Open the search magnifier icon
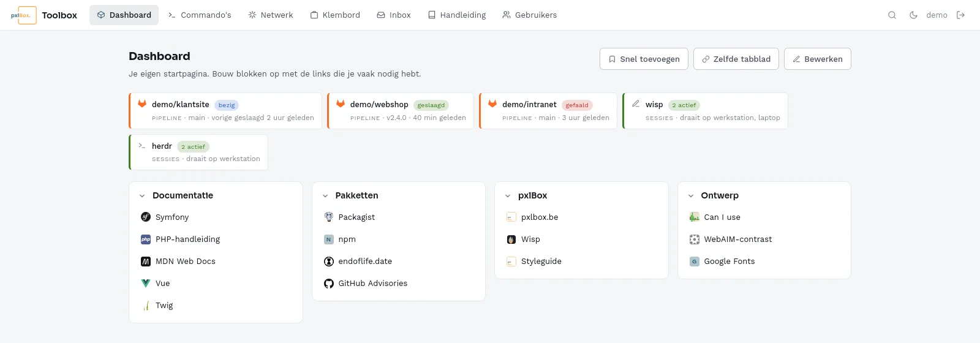This screenshot has width=980, height=343. pyautogui.click(x=892, y=15)
